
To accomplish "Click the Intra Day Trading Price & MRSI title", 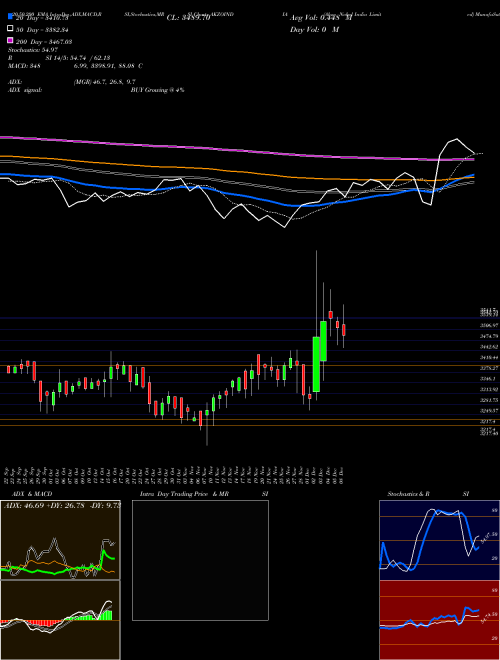I will coord(204,494).
